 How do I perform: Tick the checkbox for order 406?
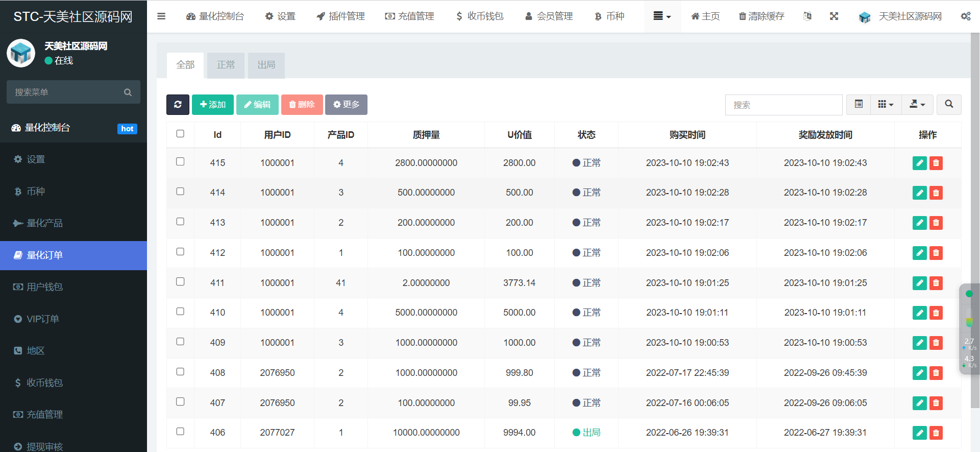(x=180, y=432)
